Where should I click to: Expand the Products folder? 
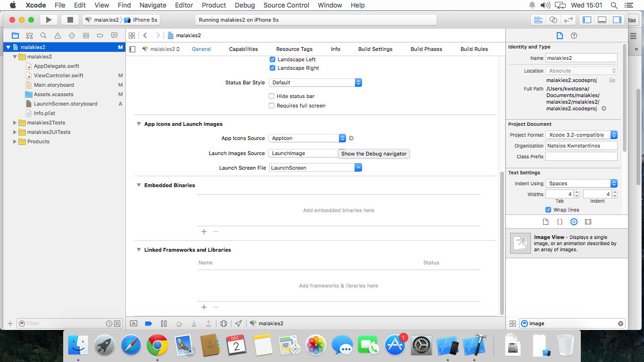(x=15, y=141)
